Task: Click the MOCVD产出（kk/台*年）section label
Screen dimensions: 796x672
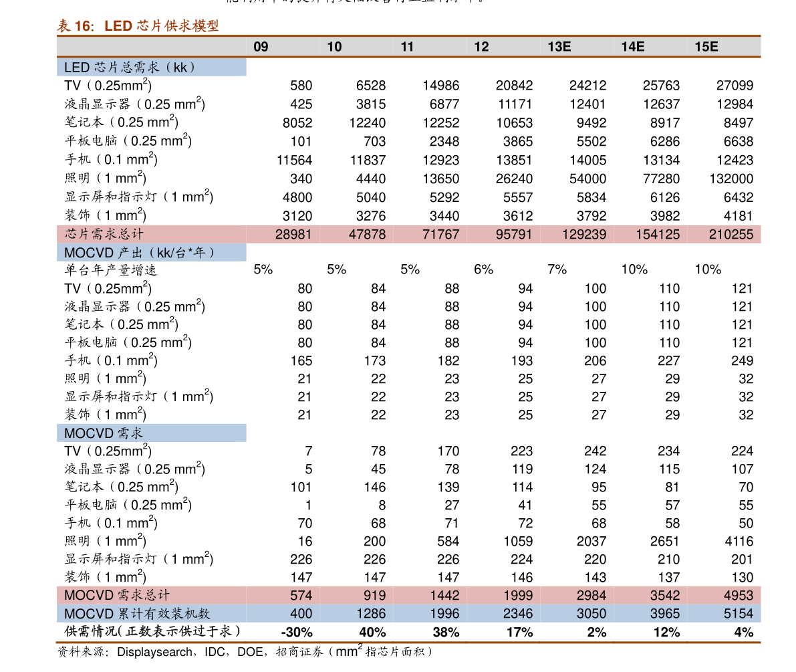Action: pos(141,253)
